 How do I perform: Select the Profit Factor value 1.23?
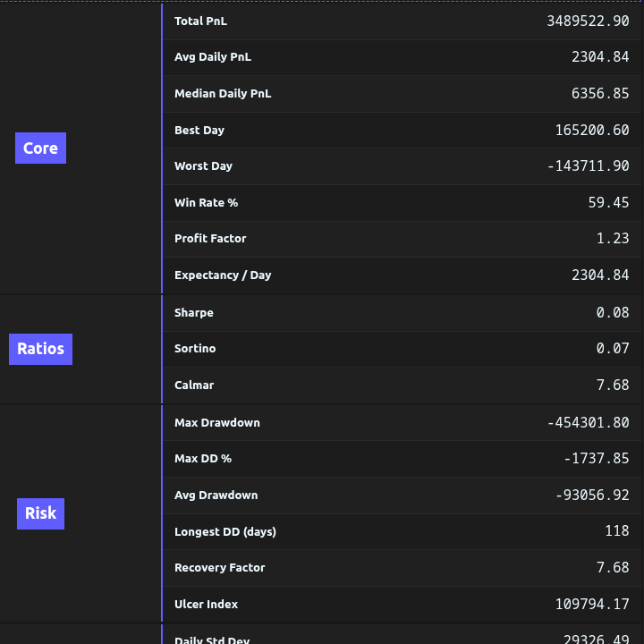[x=613, y=239]
